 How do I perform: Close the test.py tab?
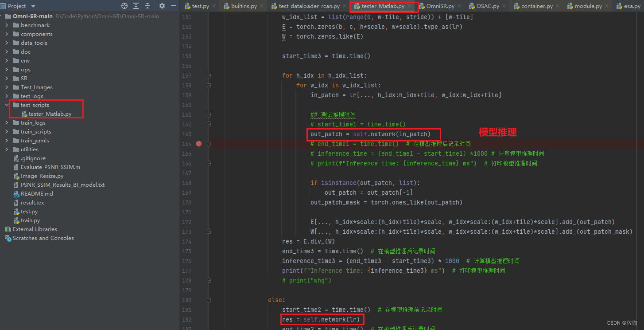[x=214, y=6]
